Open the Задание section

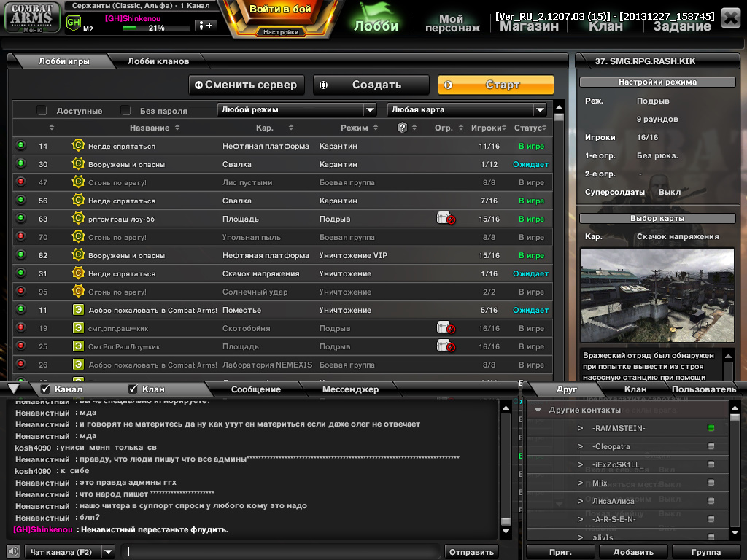[682, 26]
